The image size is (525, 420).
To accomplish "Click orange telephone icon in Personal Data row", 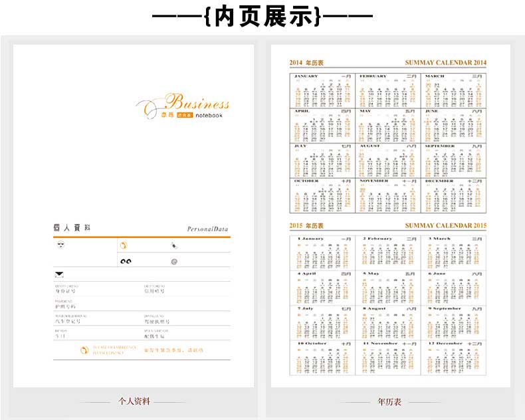I will click(124, 245).
